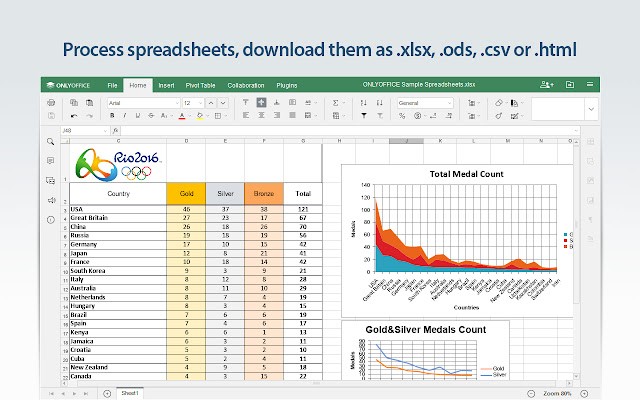
Task: Expand the General number format dropdown
Action: (x=450, y=102)
